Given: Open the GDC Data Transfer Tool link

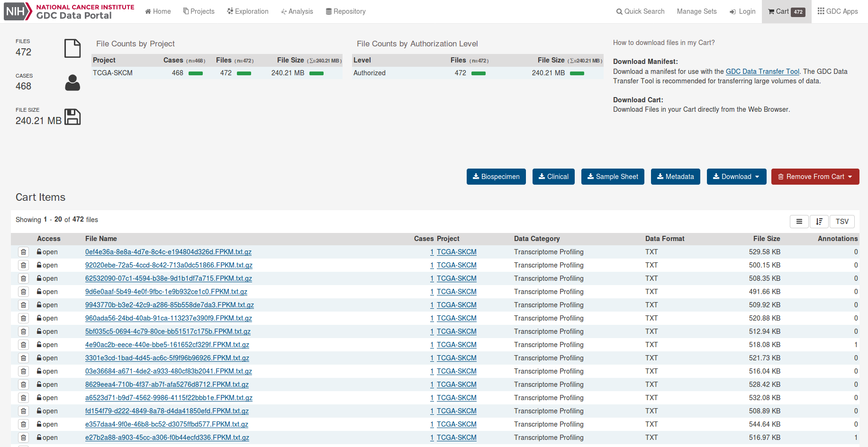Looking at the screenshot, I should click(x=762, y=72).
